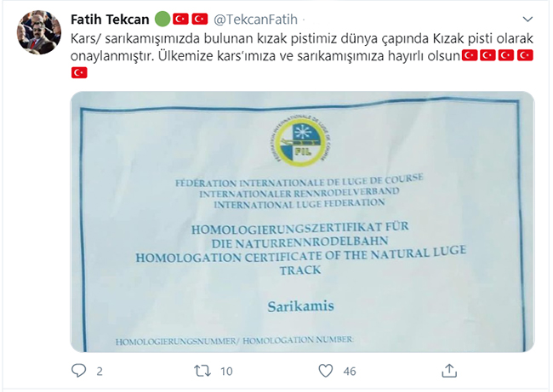This screenshot has height=392, width=553.
Task: Click the reply speech bubble icon
Action: pyautogui.click(x=78, y=371)
